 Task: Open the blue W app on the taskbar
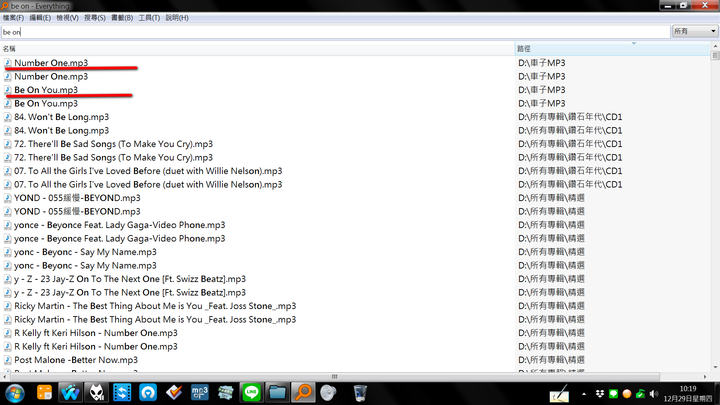[x=70, y=393]
